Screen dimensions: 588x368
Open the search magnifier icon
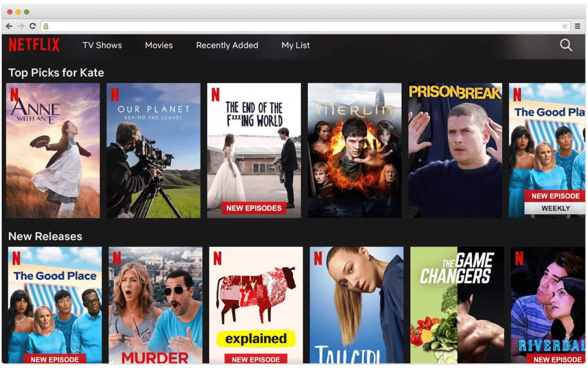566,45
